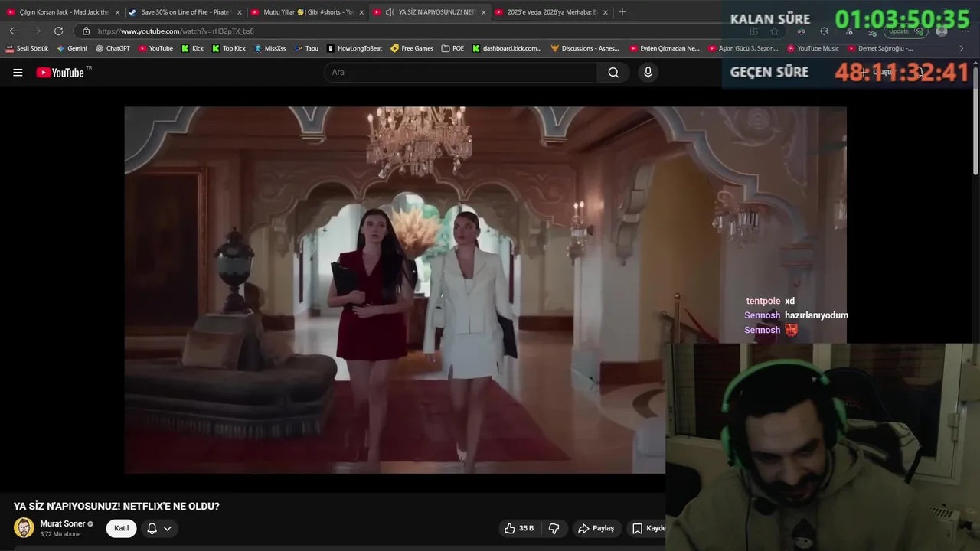Screen dimensions: 980x551
Task: Start voice search with microphone icon
Action: (648, 73)
